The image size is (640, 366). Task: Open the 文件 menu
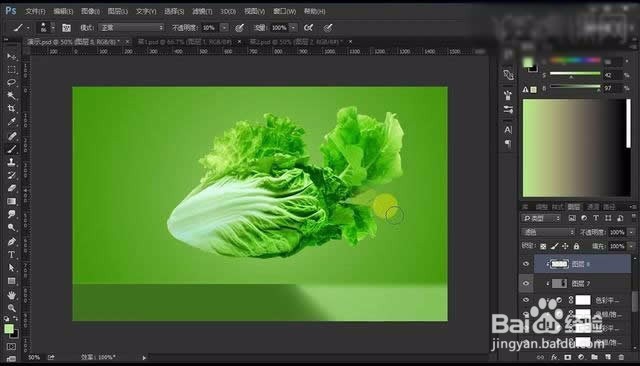(x=35, y=11)
